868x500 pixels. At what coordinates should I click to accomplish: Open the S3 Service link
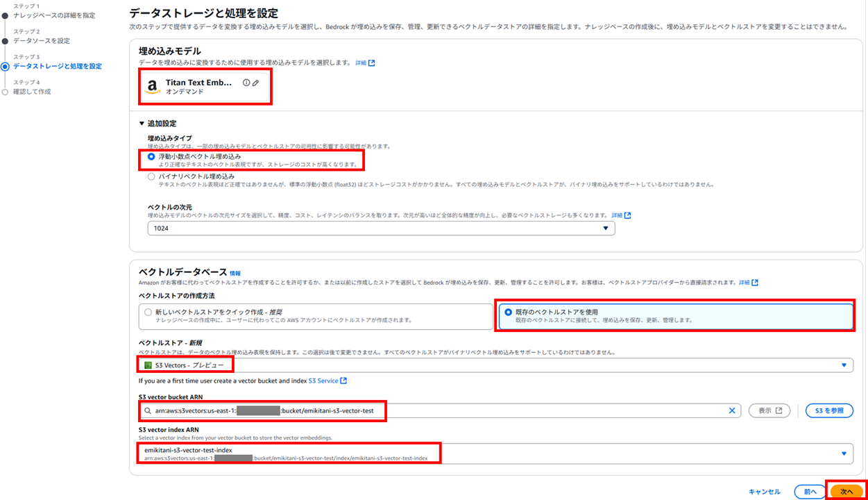tap(327, 381)
